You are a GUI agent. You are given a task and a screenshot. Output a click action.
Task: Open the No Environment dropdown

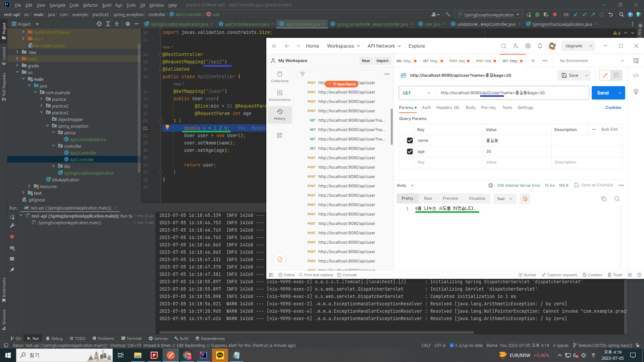(x=592, y=61)
